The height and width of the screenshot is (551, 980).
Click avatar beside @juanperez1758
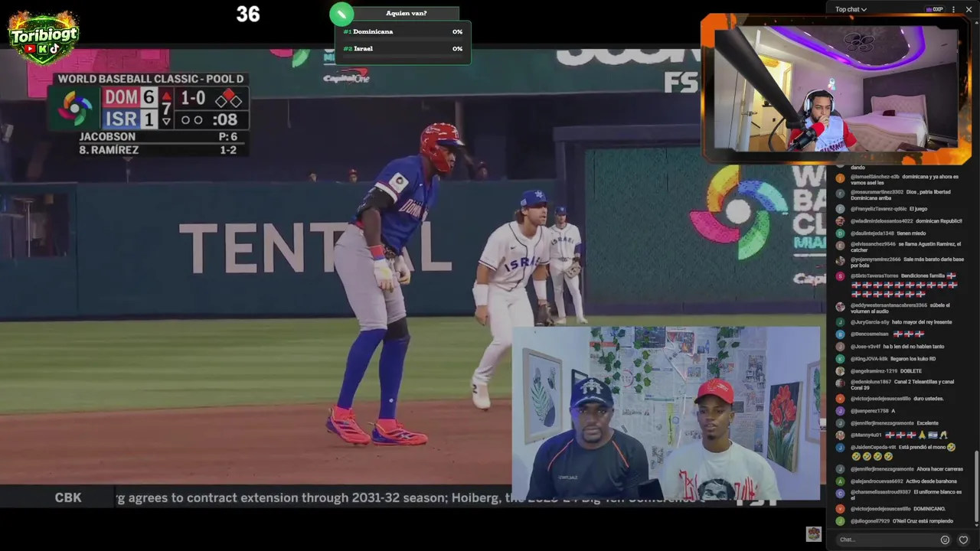[840, 411]
